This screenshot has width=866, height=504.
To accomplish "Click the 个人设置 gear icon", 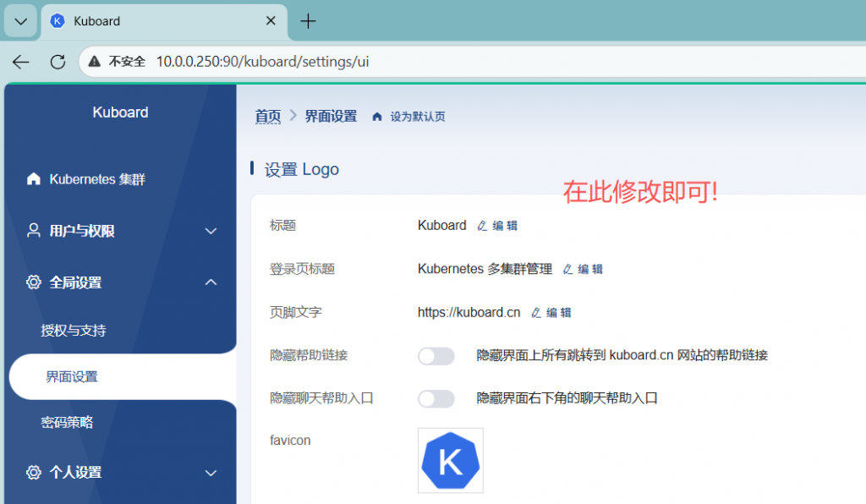I will point(34,473).
